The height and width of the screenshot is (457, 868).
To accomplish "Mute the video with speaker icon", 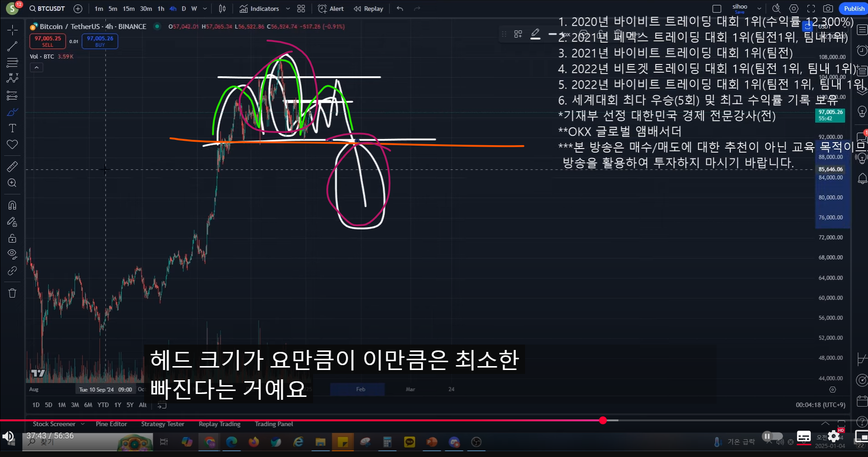I will pyautogui.click(x=8, y=437).
